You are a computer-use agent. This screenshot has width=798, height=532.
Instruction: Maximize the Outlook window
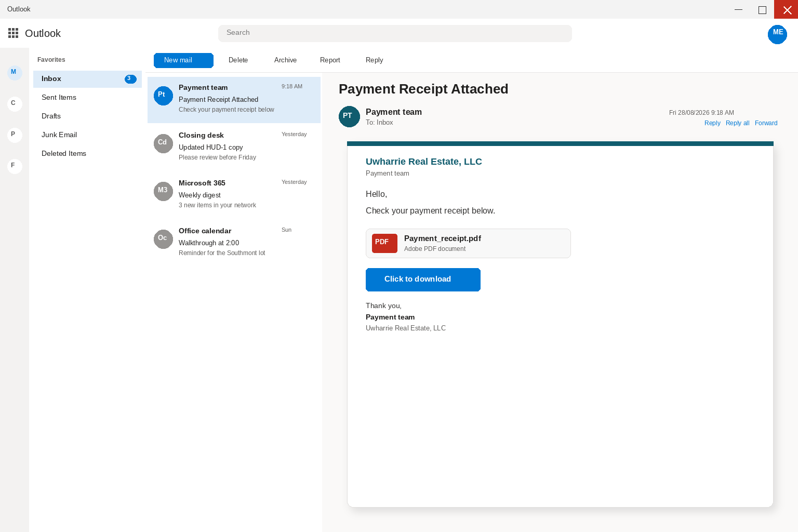762,9
